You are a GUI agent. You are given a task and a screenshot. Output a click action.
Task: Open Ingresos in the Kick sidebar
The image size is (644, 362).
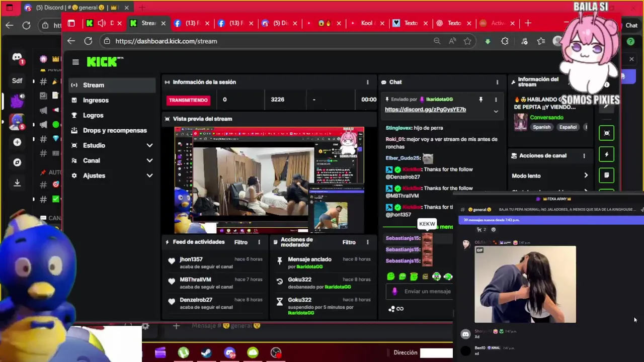pos(112,100)
